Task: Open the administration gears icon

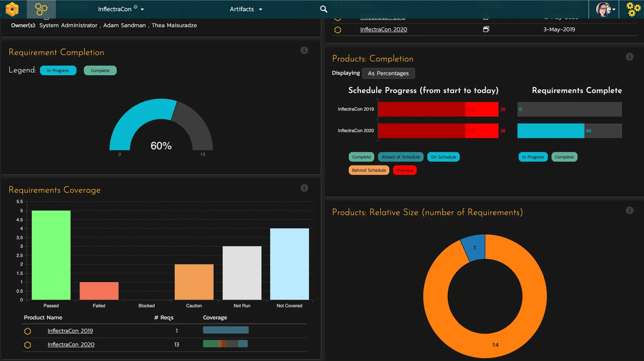Action: [x=633, y=9]
